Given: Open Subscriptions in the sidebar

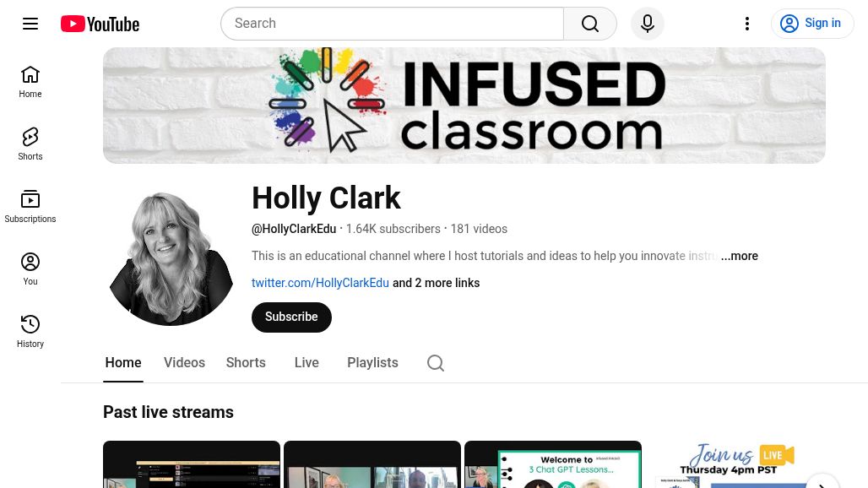Looking at the screenshot, I should [x=30, y=207].
